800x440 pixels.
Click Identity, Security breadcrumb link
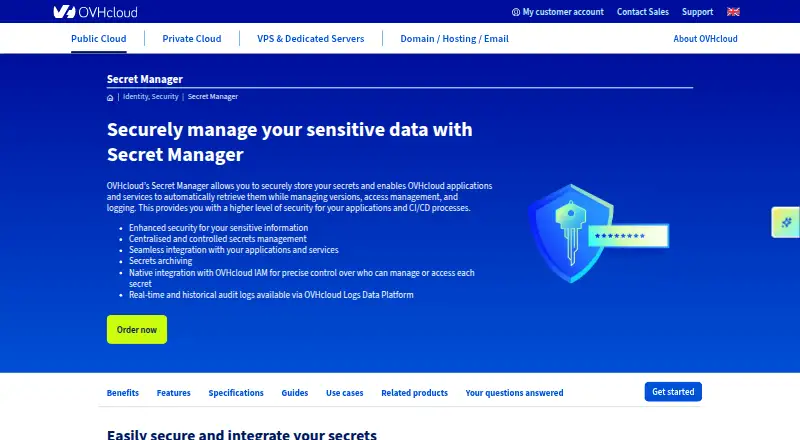(151, 96)
